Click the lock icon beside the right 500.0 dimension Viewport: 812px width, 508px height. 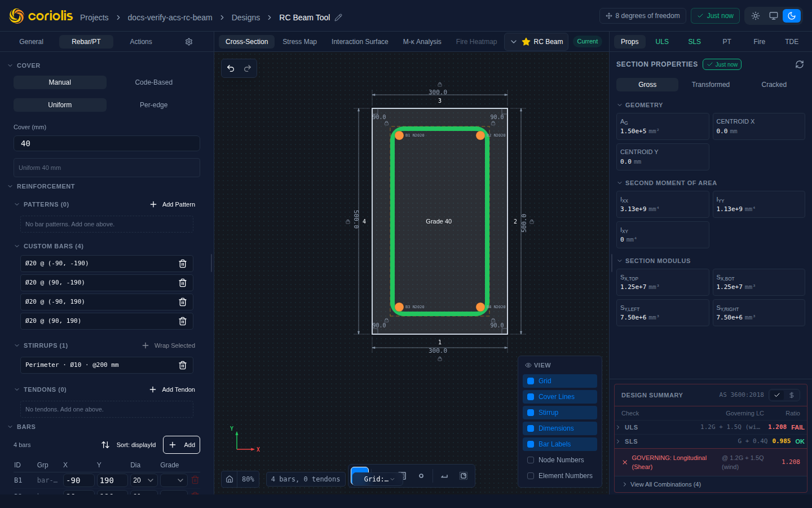tap(532, 222)
